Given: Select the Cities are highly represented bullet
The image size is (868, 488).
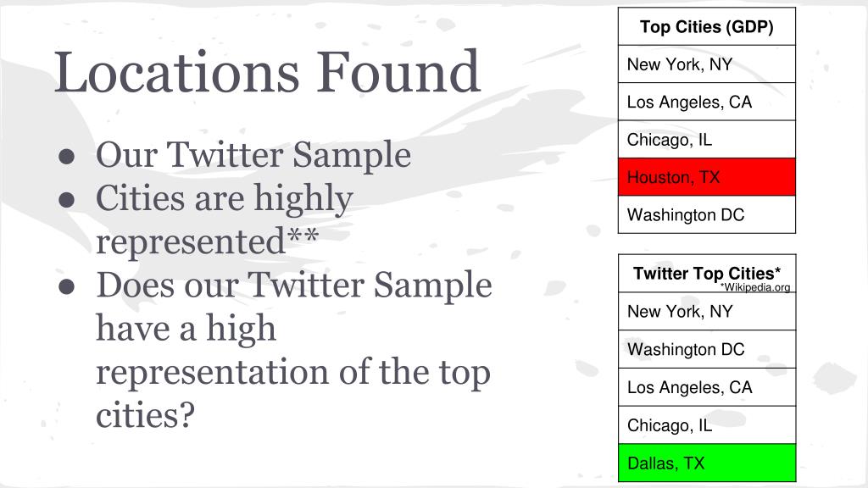Looking at the screenshot, I should (224, 219).
